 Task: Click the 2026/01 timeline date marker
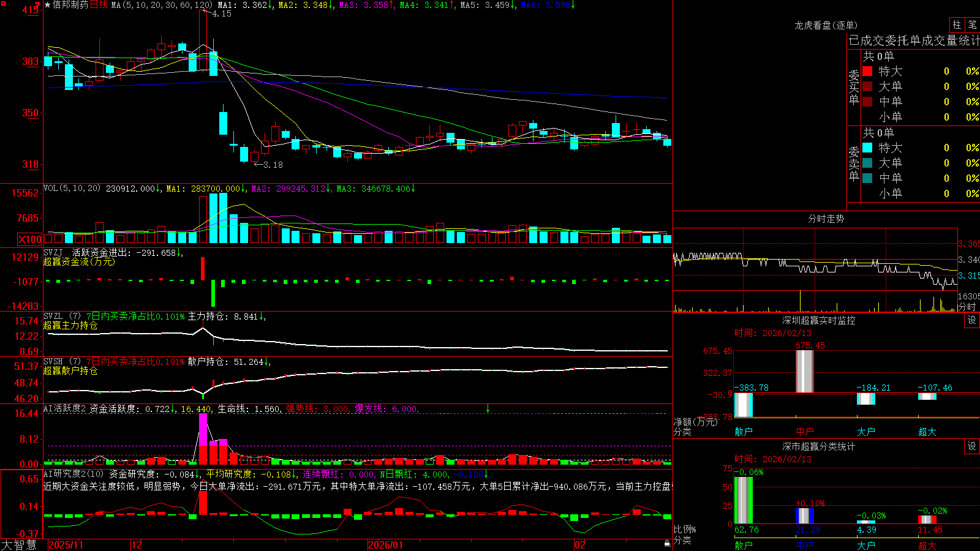(x=385, y=545)
